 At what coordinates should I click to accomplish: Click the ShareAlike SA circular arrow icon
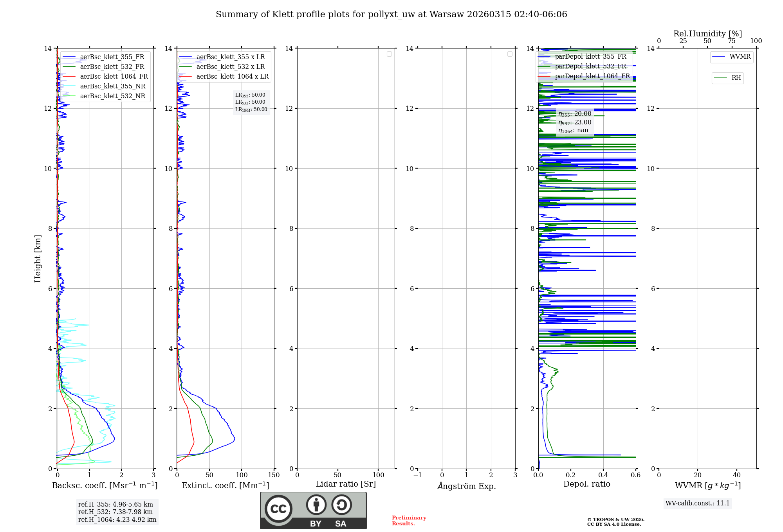(x=341, y=505)
